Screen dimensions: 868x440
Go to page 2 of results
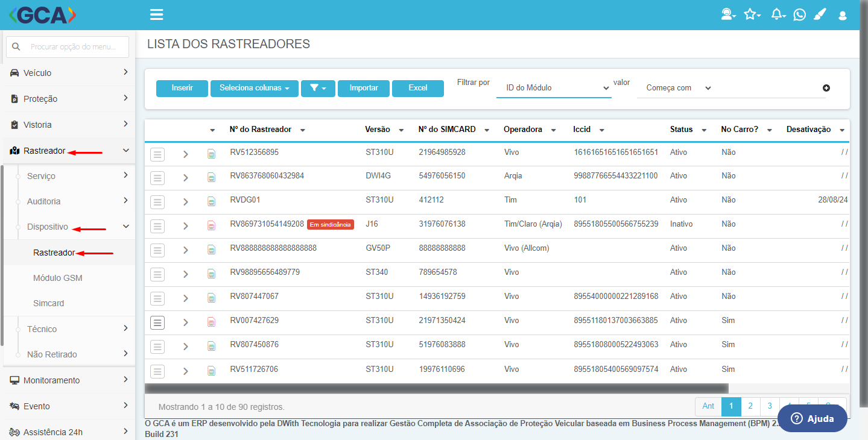tap(750, 406)
